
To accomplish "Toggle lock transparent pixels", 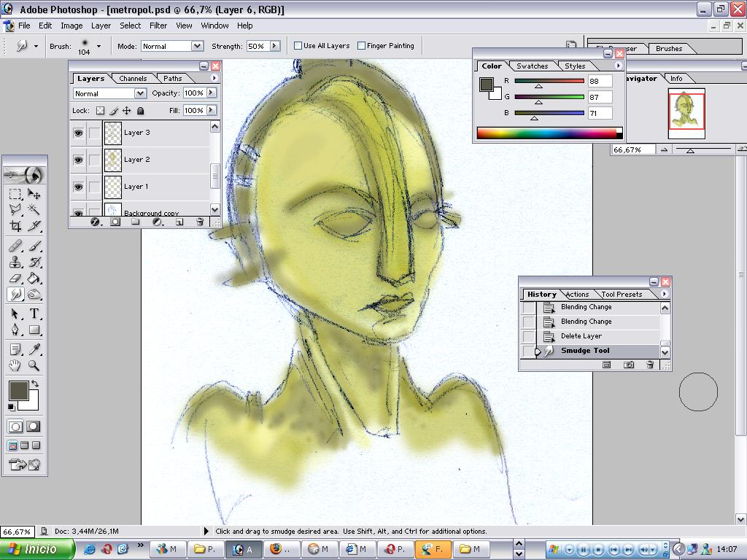I will coord(100,111).
